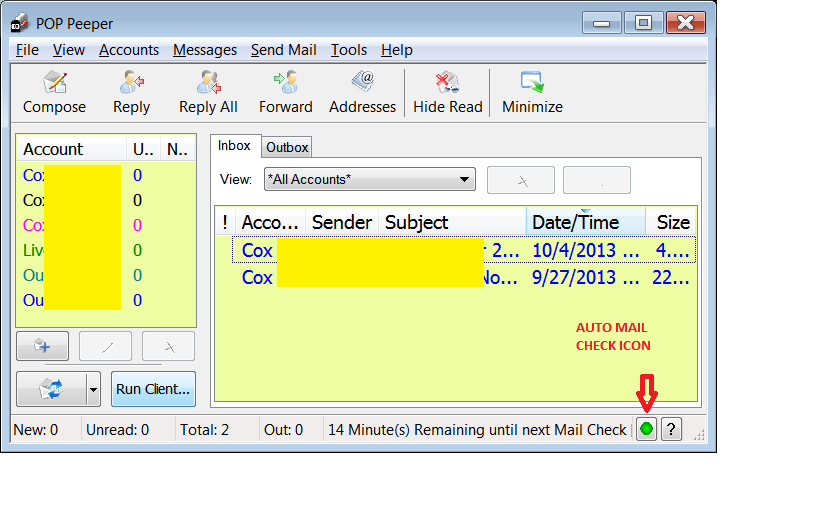The width and height of the screenshot is (830, 519).
Task: Sort messages by Date/Time column
Action: click(x=585, y=222)
